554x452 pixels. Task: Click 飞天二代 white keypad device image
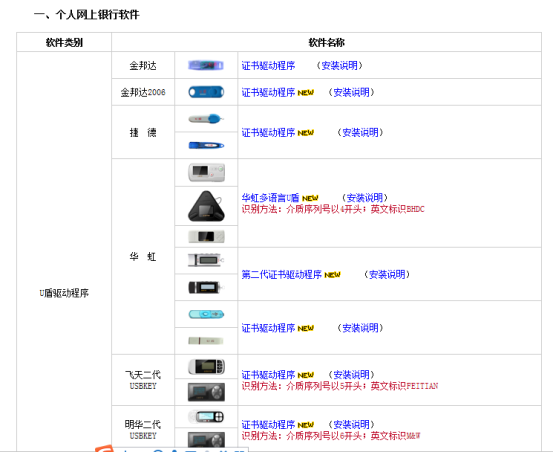[x=207, y=367]
